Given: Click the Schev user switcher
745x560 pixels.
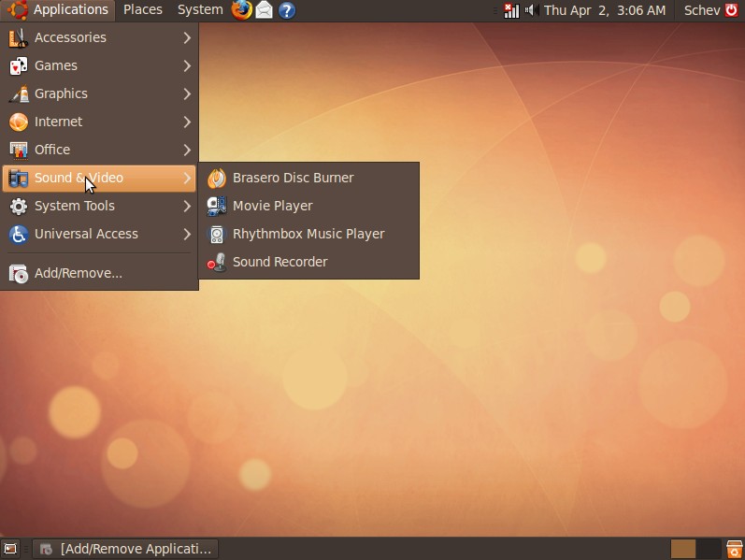Looking at the screenshot, I should pyautogui.click(x=702, y=10).
